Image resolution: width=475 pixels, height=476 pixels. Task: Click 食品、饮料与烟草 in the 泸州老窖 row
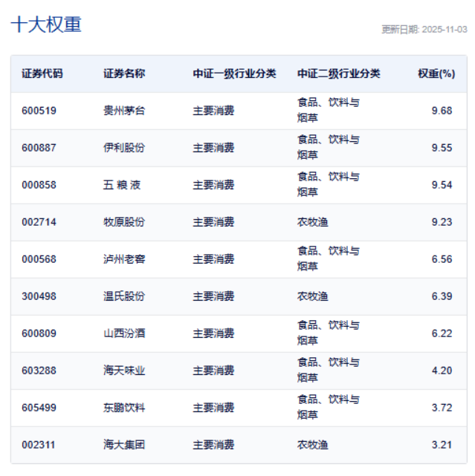[x=329, y=258]
